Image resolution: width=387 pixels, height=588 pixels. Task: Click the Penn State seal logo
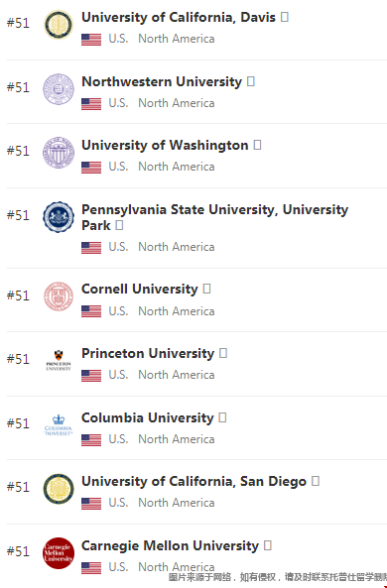pyautogui.click(x=59, y=217)
